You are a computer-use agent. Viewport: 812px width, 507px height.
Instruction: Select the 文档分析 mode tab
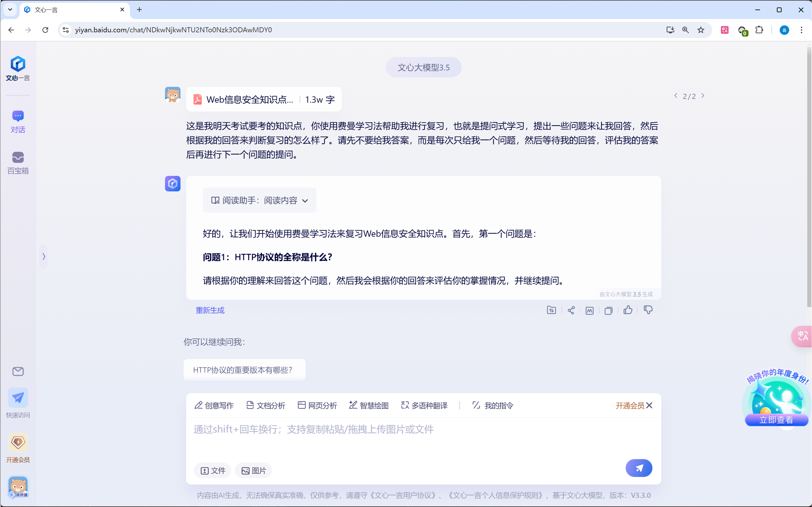tap(266, 405)
